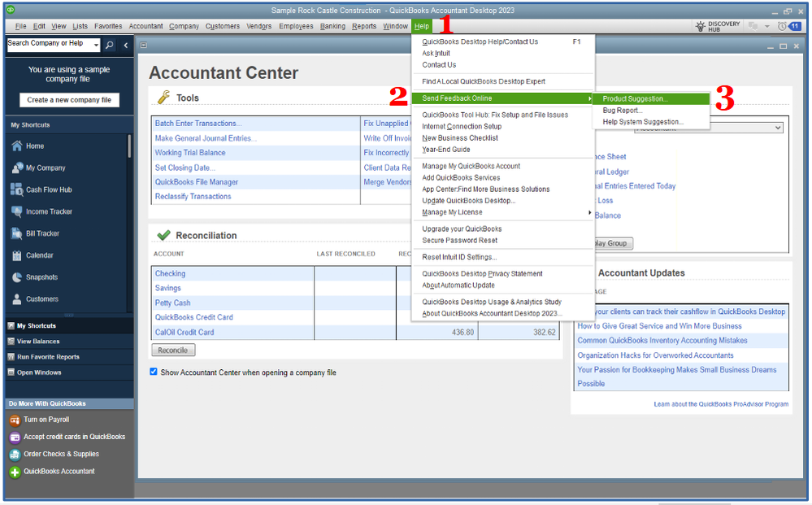Viewport: 812px width, 505px height.
Task: Collapse the left sidebar with the arrow
Action: [126, 46]
